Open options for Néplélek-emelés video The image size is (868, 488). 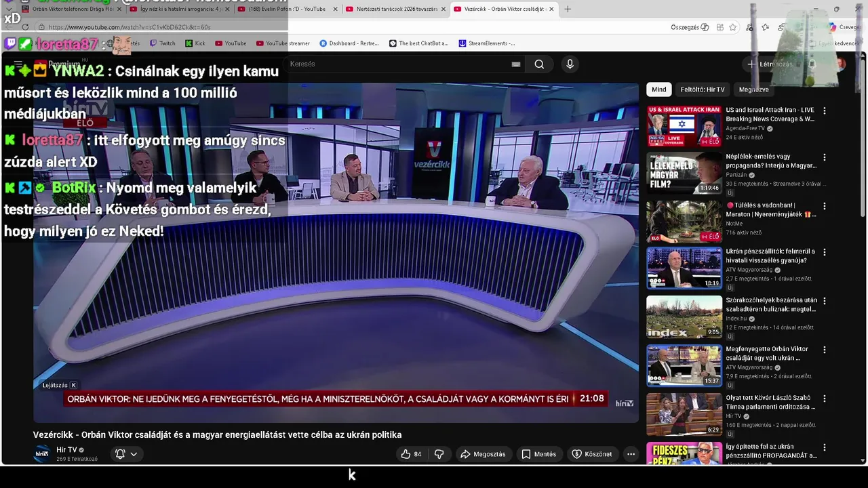[x=825, y=157]
